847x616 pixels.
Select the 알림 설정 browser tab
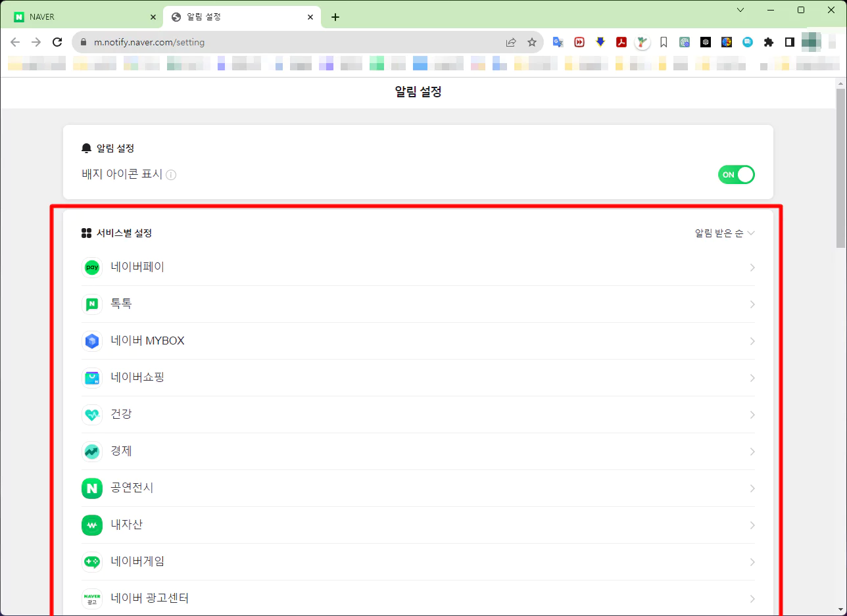[x=242, y=17]
